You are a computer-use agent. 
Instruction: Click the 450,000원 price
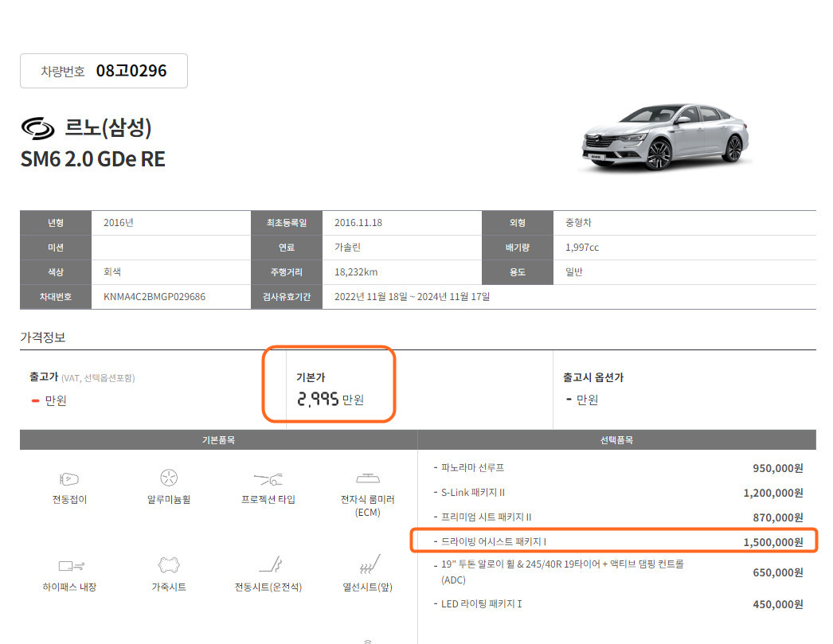(778, 604)
